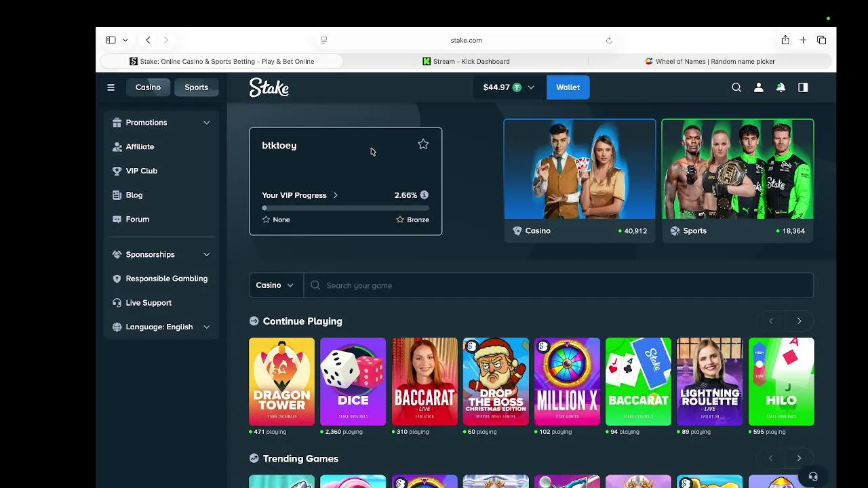Click the VIP progress info icon
The image size is (868, 488).
[x=424, y=195]
